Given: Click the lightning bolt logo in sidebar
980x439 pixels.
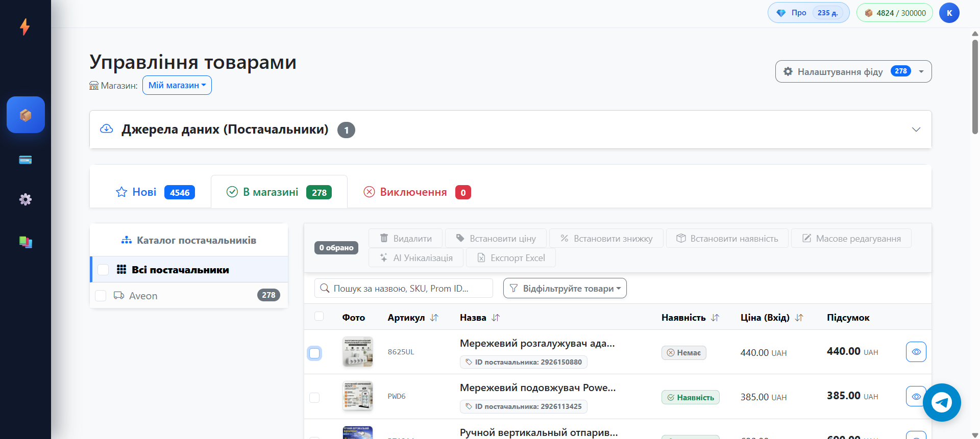Looking at the screenshot, I should (24, 27).
